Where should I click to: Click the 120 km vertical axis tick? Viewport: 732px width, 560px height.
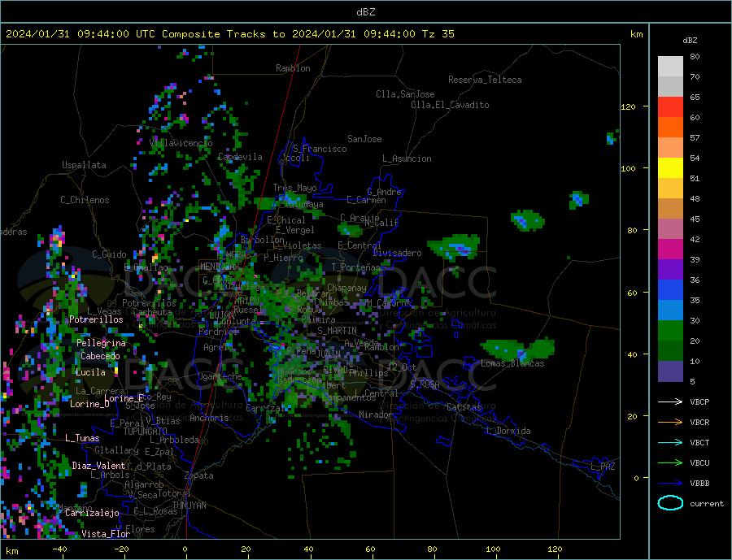(629, 106)
